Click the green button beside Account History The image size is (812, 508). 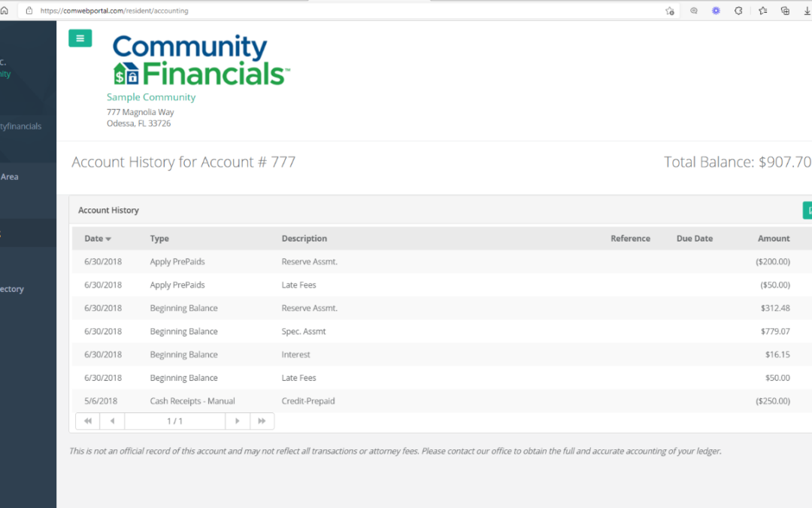807,211
